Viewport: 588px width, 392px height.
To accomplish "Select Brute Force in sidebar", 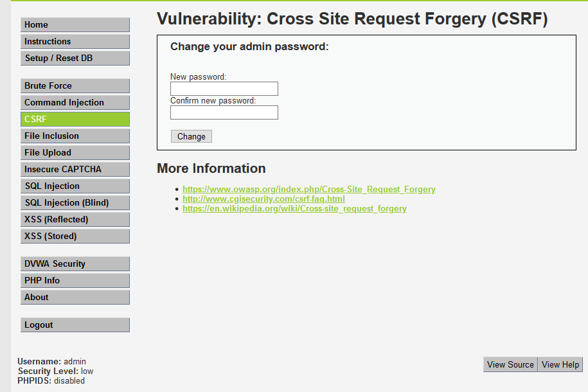I will (75, 86).
